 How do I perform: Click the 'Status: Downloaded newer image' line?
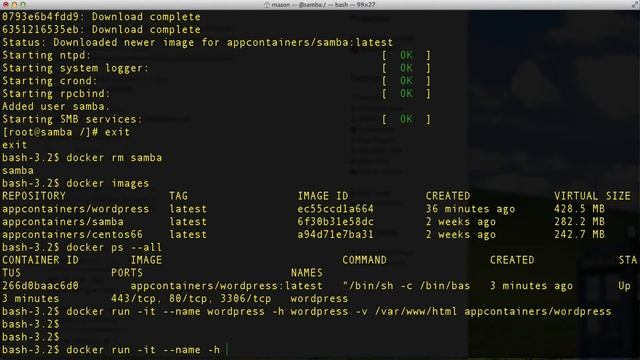click(198, 42)
